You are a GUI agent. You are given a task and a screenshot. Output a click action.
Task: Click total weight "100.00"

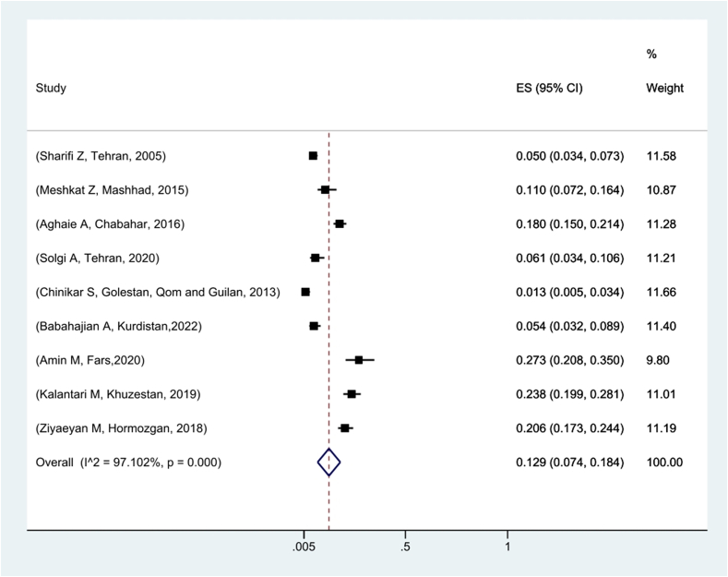664,463
